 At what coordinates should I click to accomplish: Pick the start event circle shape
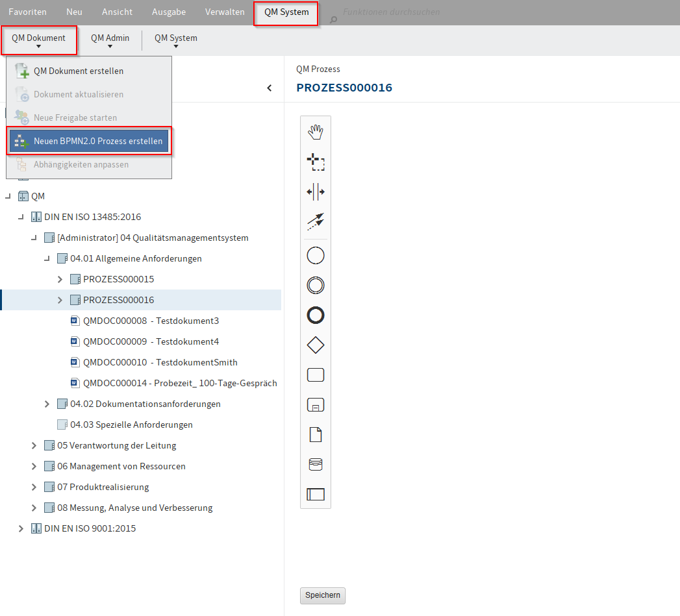pos(315,256)
